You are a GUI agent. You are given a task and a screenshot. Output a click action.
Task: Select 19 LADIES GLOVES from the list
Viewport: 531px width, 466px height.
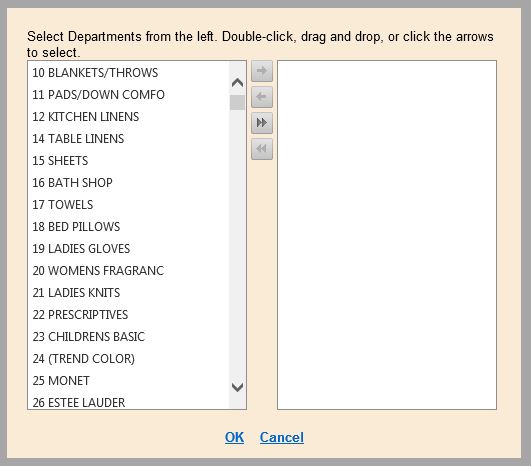(129, 249)
